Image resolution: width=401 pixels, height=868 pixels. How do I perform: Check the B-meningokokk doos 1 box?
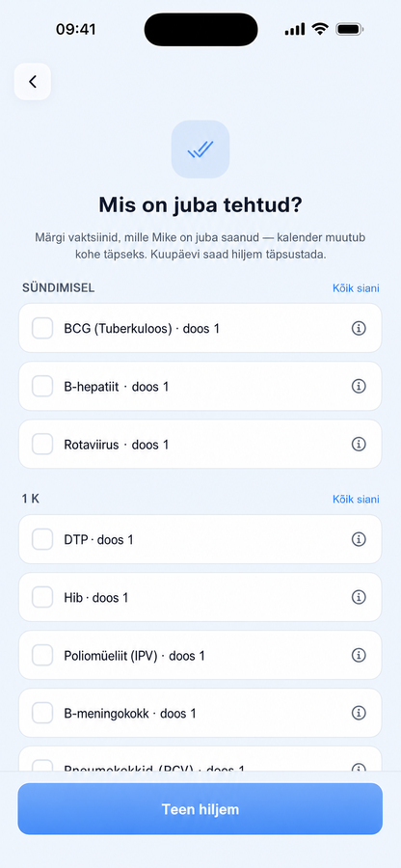pyautogui.click(x=42, y=713)
